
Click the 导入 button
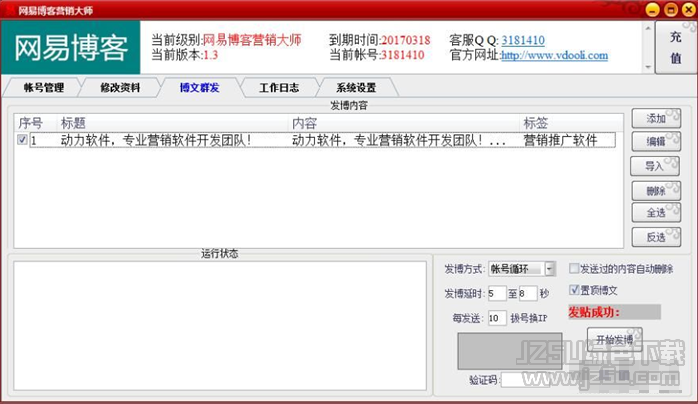coord(655,166)
